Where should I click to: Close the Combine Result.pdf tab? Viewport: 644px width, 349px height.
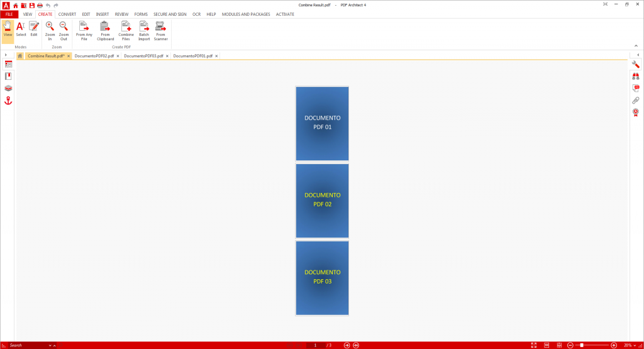(69, 56)
